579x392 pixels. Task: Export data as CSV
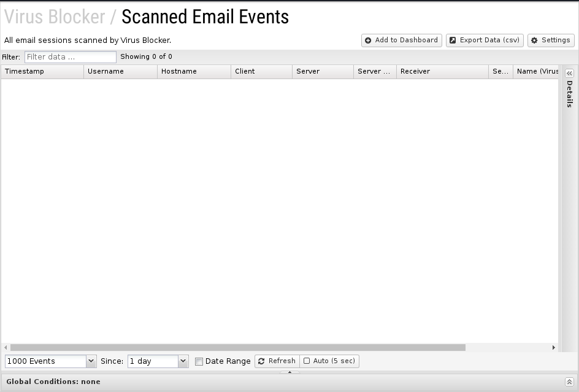pos(485,40)
